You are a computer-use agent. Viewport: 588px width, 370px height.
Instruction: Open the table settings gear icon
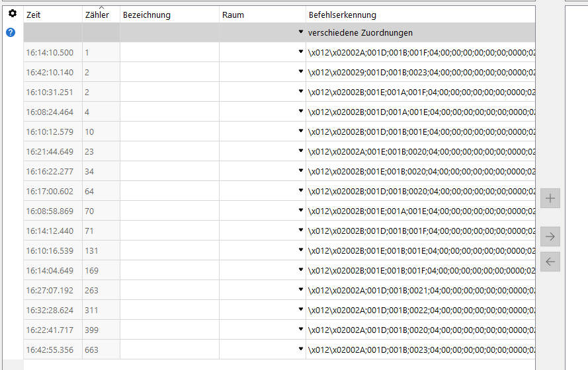click(12, 14)
